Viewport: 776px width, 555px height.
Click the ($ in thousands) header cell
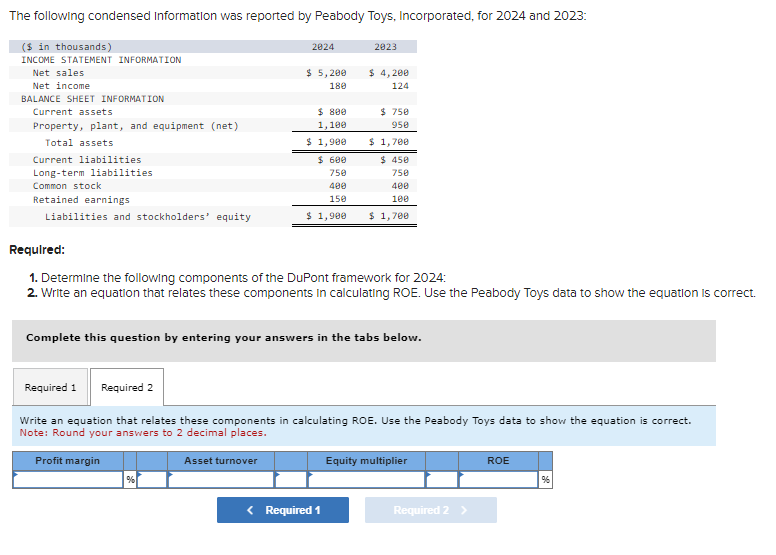click(x=67, y=47)
